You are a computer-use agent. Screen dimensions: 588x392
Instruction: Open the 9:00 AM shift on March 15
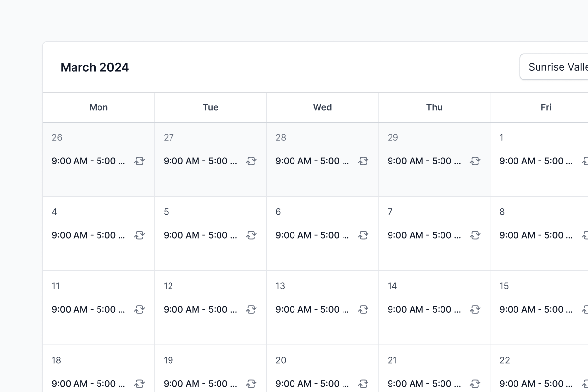click(536, 309)
